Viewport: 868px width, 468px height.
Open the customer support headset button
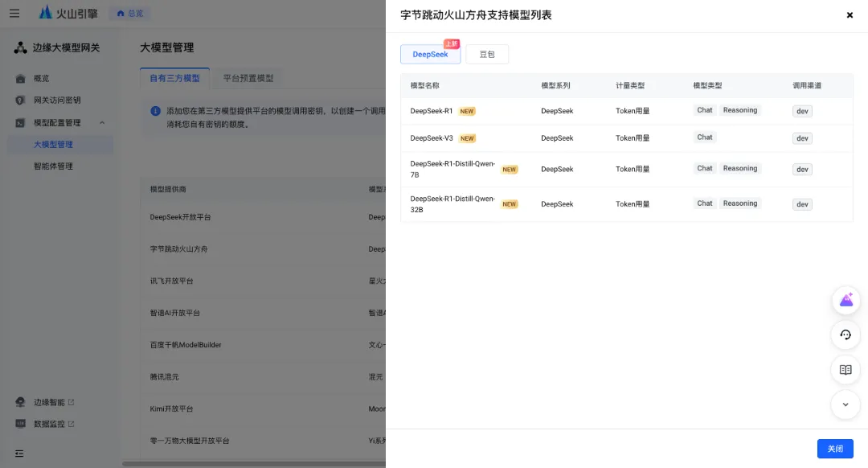(x=845, y=335)
